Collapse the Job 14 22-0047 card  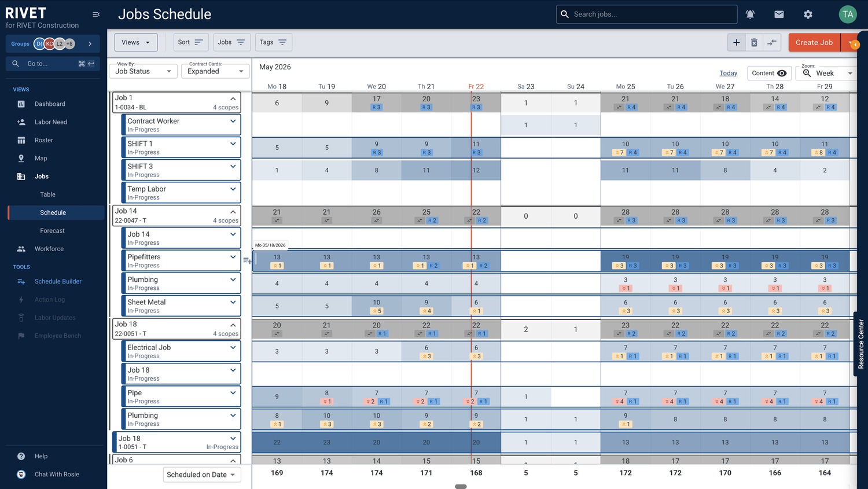click(x=233, y=212)
